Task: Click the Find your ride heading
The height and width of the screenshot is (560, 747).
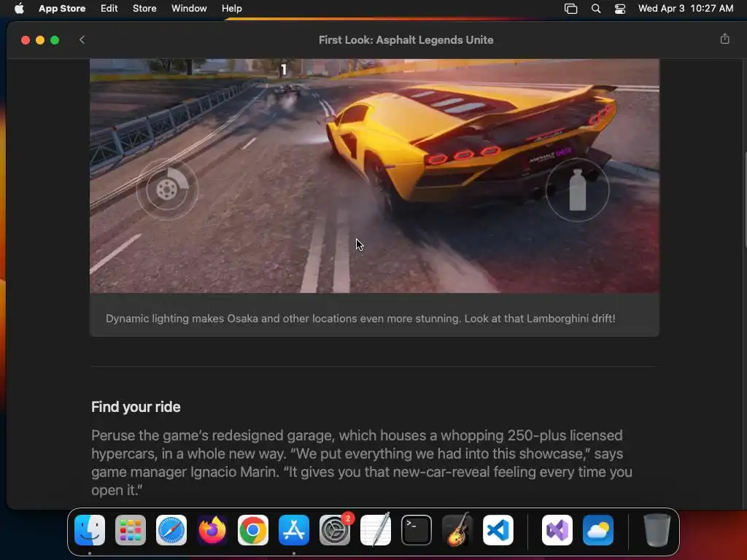Action: 136,407
